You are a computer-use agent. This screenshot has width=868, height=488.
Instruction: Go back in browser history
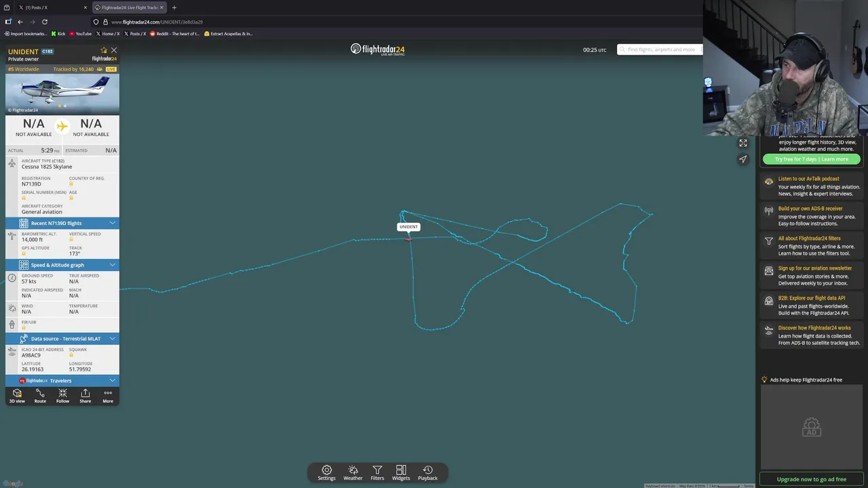(20, 22)
